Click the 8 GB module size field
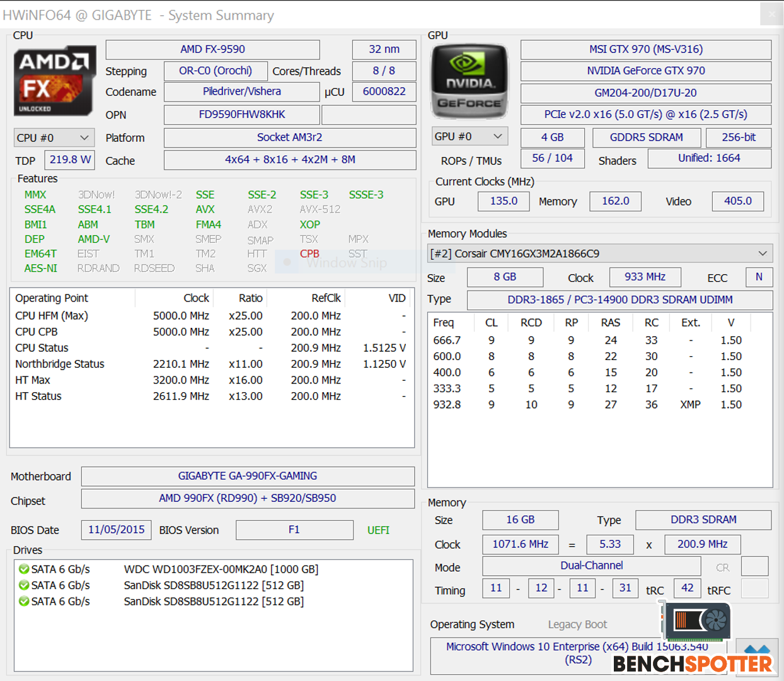The image size is (784, 681). click(505, 277)
